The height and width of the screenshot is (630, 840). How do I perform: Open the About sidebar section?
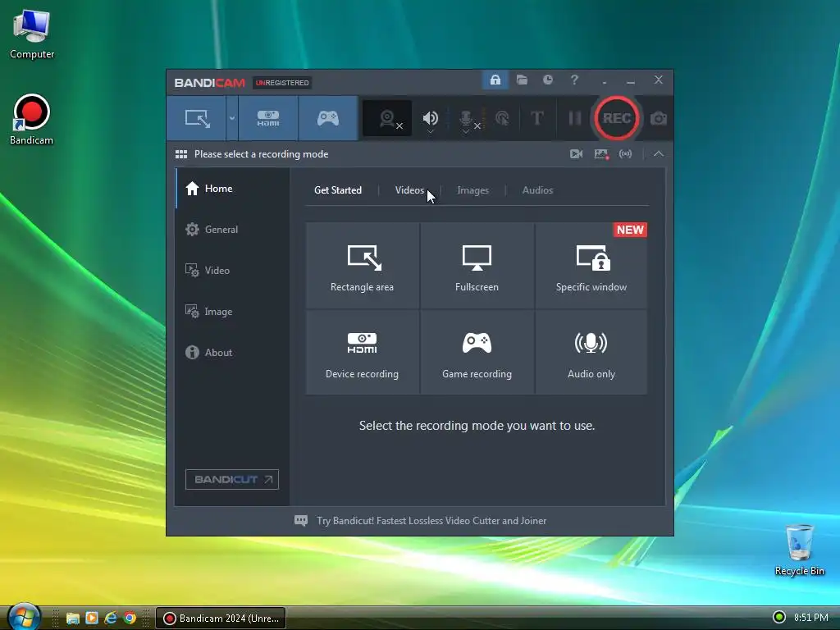(x=232, y=353)
